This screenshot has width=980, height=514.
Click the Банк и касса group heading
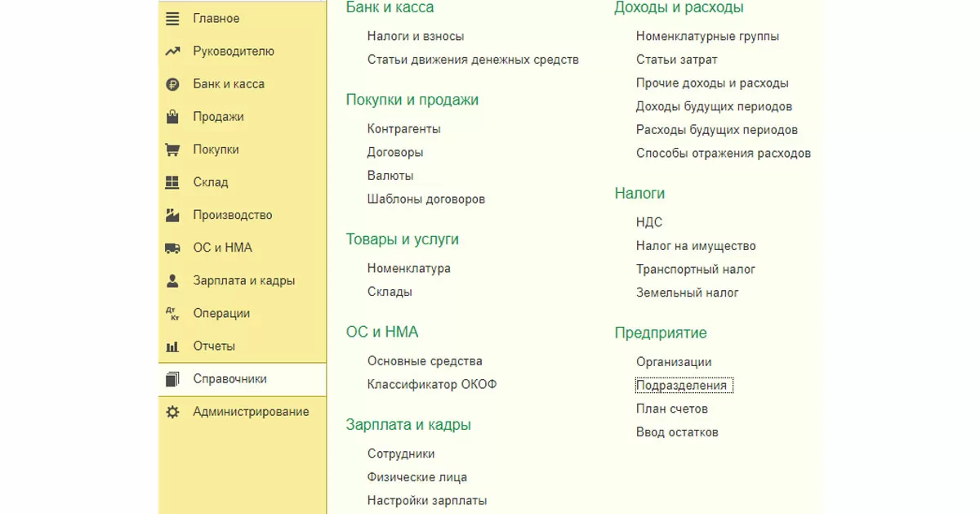390,7
